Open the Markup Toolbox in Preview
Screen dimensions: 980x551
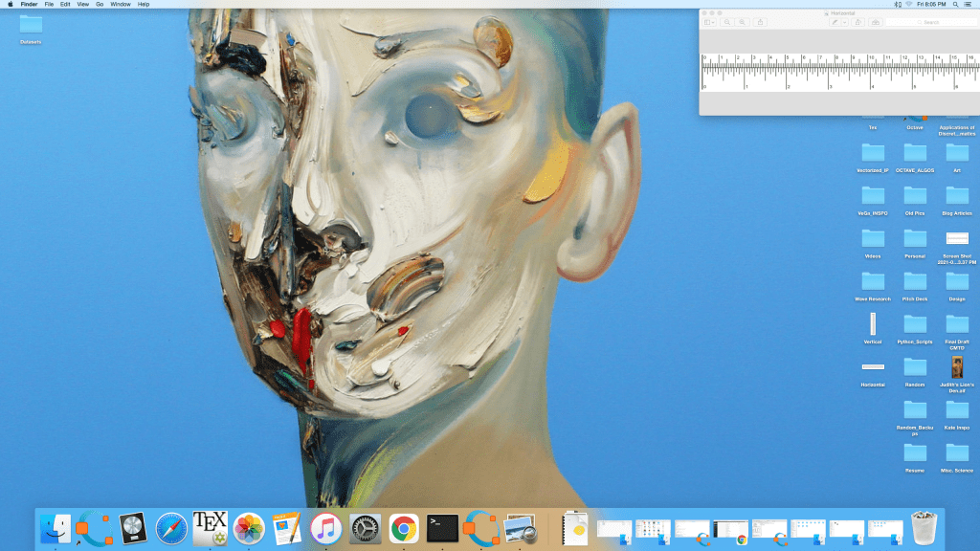point(875,22)
